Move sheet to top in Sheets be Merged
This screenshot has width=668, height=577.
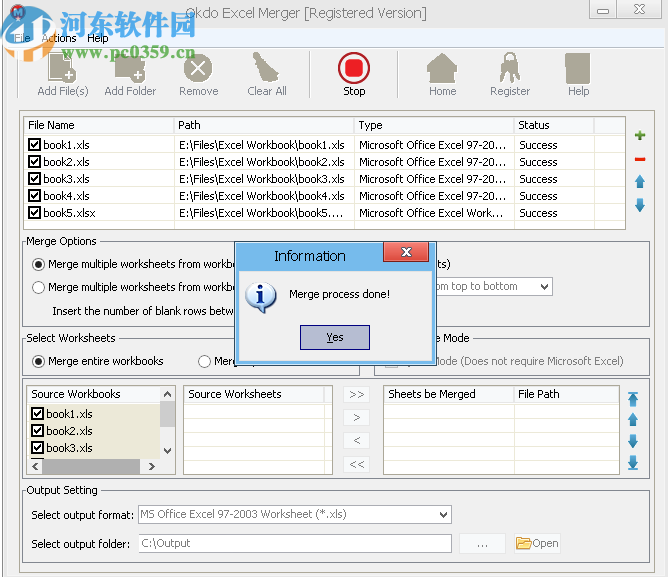tap(633, 399)
